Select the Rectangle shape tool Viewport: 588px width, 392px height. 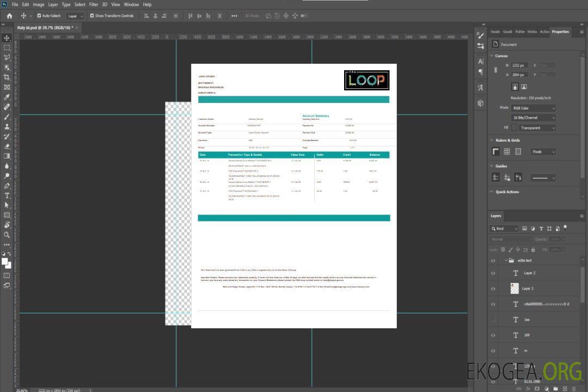(7, 215)
